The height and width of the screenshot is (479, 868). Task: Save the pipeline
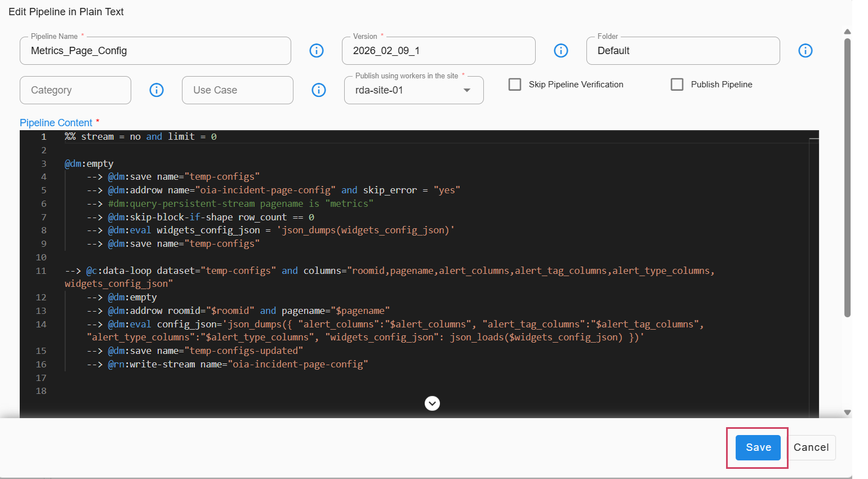pos(758,447)
